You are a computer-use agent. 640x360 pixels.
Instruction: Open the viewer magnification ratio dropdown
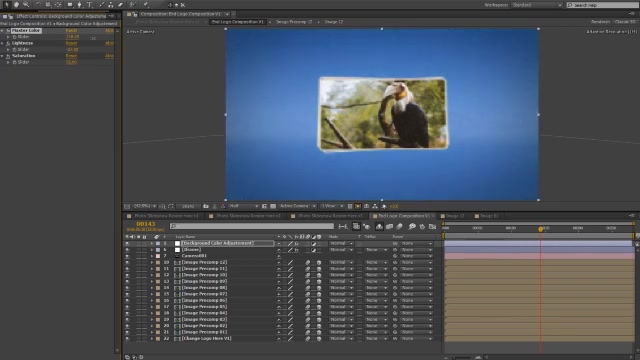pyautogui.click(x=145, y=206)
